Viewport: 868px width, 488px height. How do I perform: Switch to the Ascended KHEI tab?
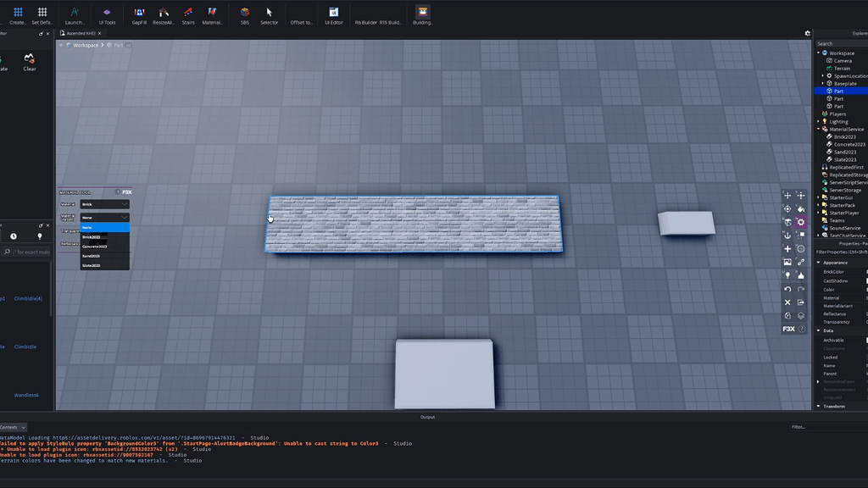pyautogui.click(x=81, y=33)
